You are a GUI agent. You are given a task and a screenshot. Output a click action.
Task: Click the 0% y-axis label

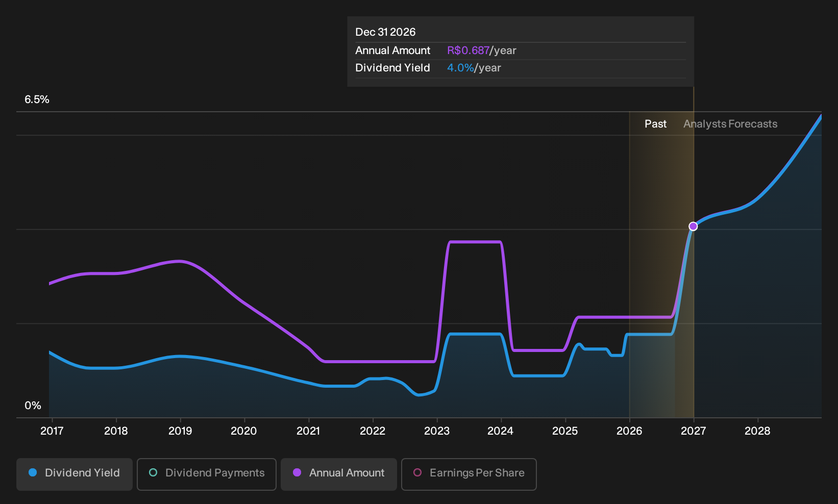(x=33, y=406)
